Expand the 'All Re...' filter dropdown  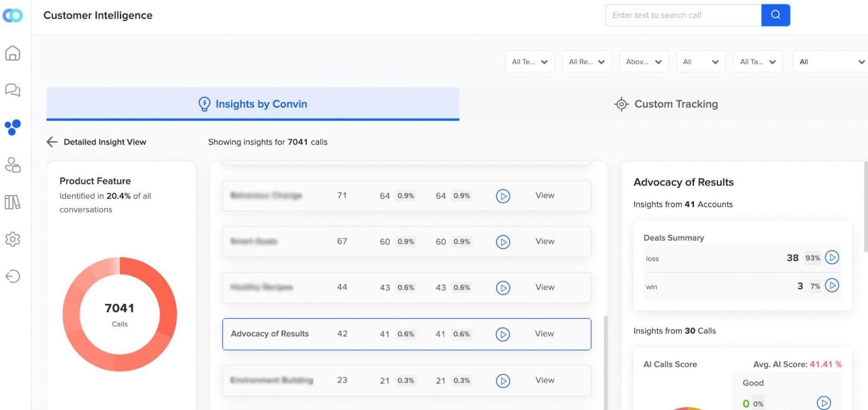(587, 62)
